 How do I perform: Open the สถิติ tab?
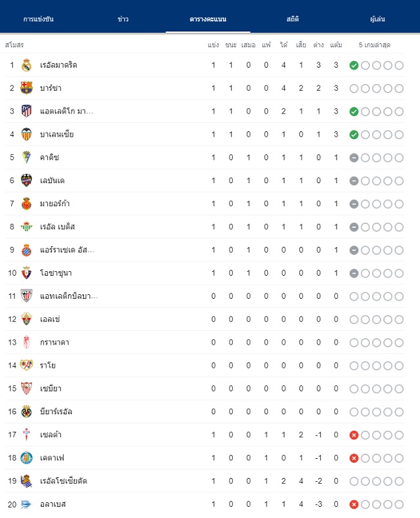(x=293, y=19)
